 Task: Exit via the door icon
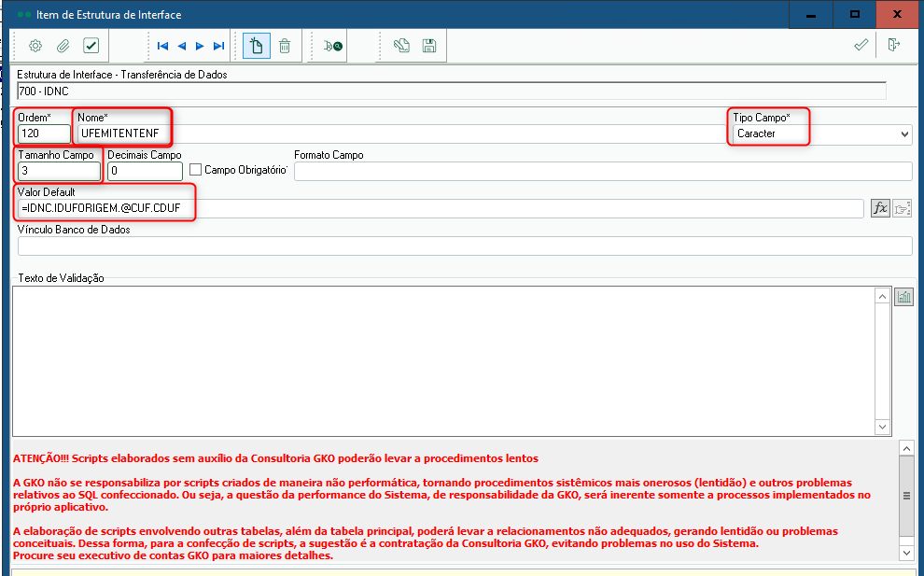(x=894, y=45)
